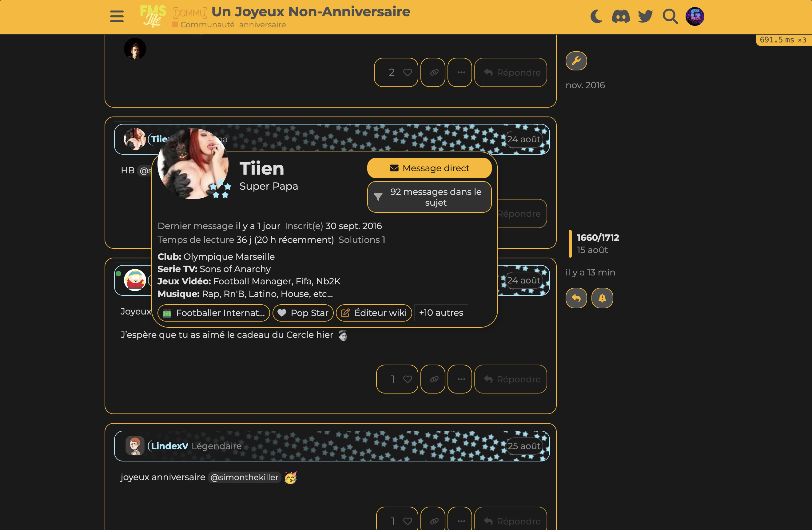Open the hamburger sidebar menu
Viewport: 812px width, 530px height.
point(117,16)
